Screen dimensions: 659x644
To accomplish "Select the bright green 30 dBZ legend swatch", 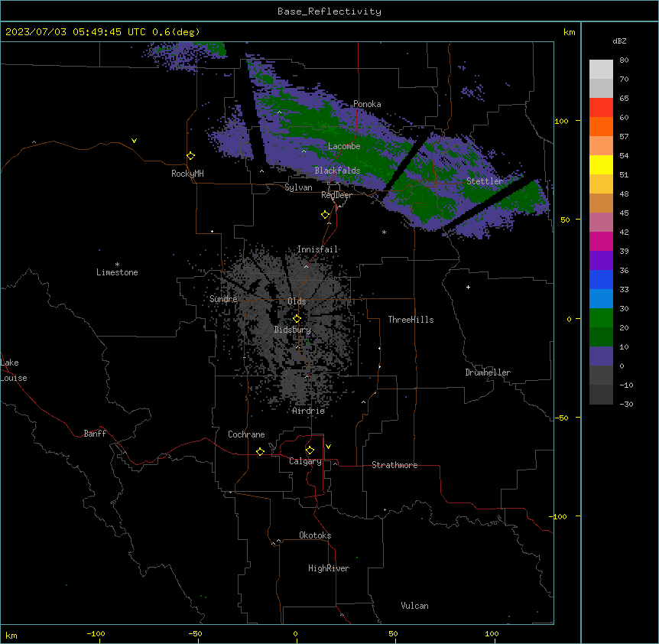I will click(601, 318).
